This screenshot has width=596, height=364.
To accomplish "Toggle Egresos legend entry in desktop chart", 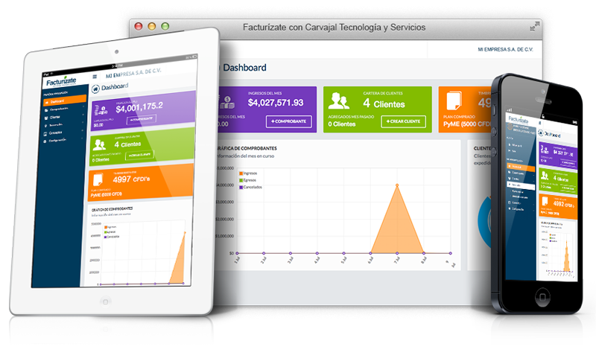I will (x=247, y=180).
